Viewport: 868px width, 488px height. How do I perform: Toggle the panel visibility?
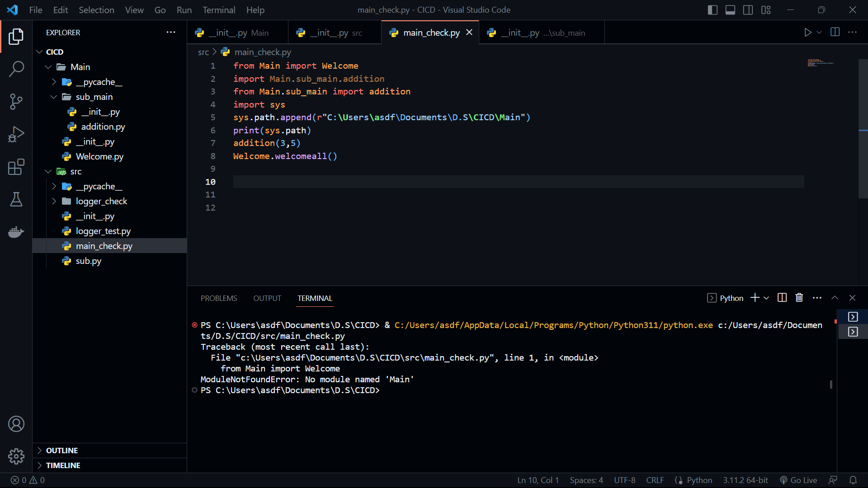(x=730, y=9)
